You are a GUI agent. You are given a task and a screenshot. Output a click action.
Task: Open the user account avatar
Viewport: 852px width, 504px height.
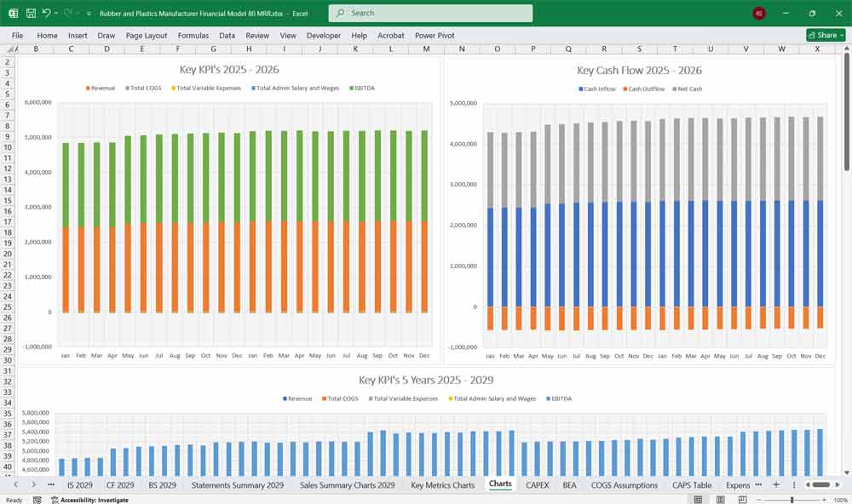coord(759,14)
